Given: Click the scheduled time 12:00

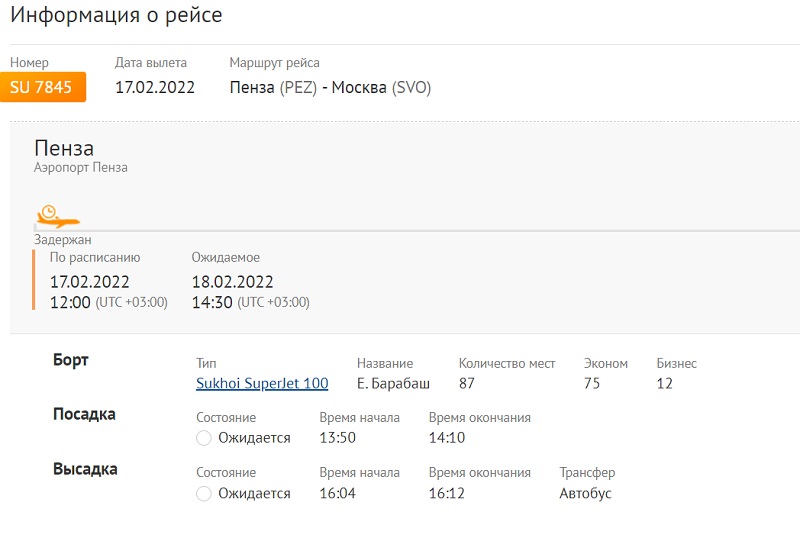Looking at the screenshot, I should [70, 302].
